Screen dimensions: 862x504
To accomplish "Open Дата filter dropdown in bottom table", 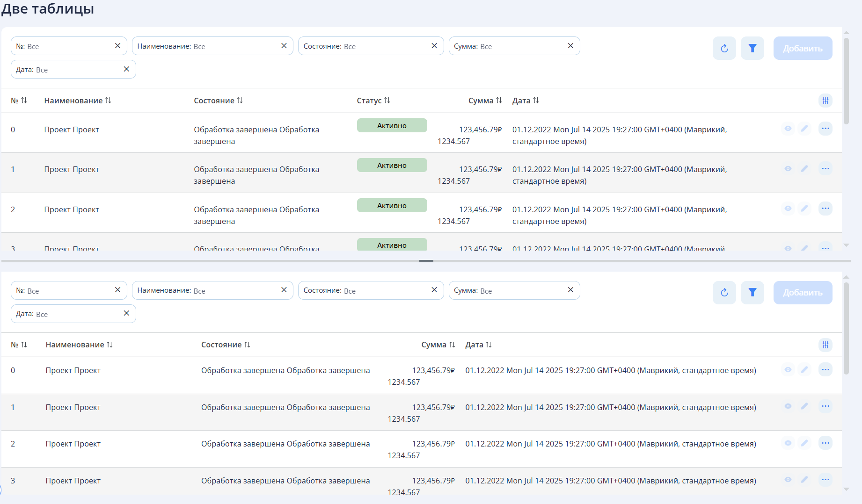I will tap(73, 314).
